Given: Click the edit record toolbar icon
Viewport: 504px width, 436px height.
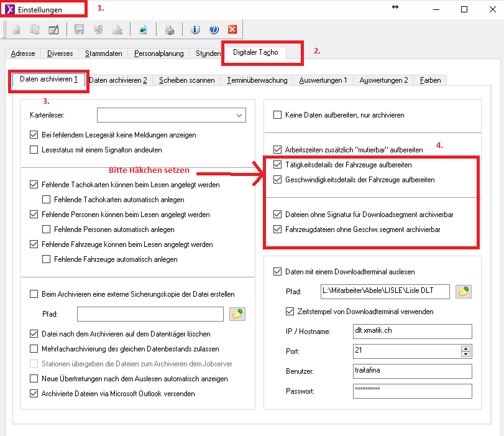Looking at the screenshot, I should click(x=53, y=29).
